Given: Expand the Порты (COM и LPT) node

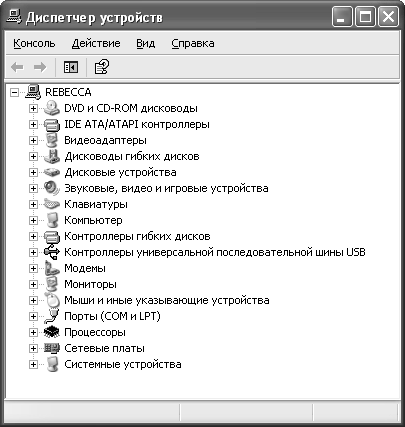Looking at the screenshot, I should click(33, 316).
